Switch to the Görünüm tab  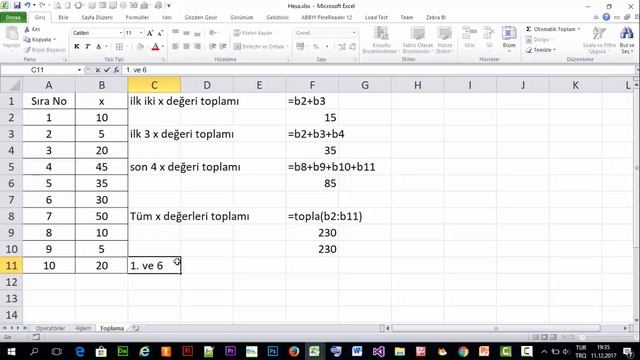(242, 18)
